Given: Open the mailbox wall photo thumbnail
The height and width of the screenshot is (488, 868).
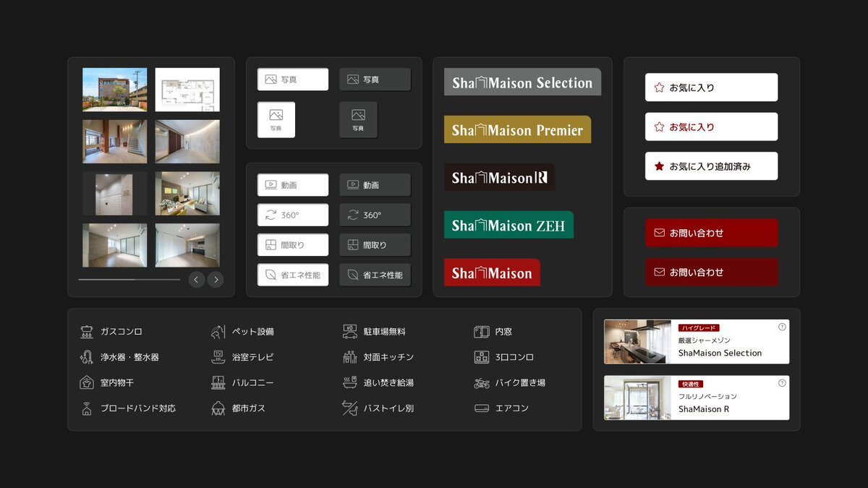Looking at the screenshot, I should (x=114, y=193).
